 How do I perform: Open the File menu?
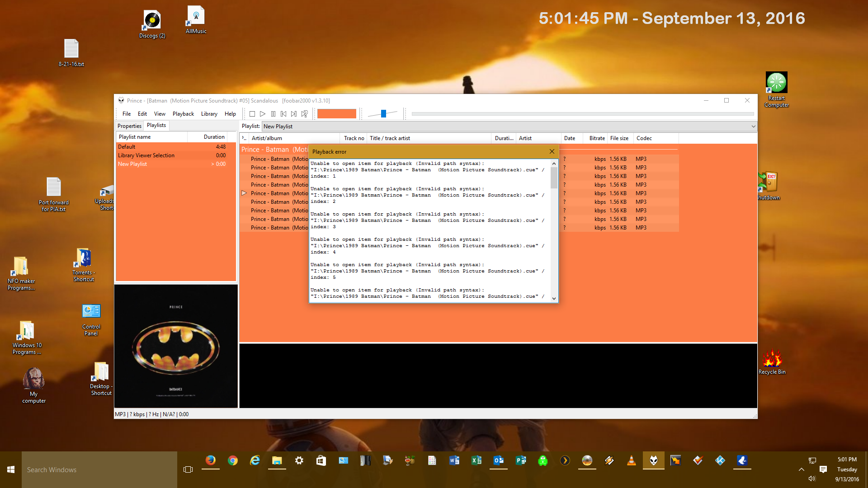click(127, 114)
